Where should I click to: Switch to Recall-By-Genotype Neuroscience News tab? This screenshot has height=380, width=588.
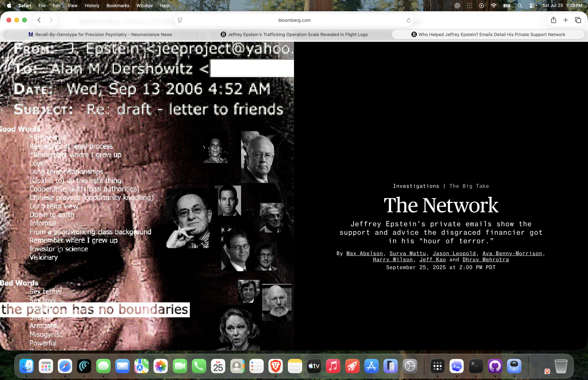(x=100, y=35)
